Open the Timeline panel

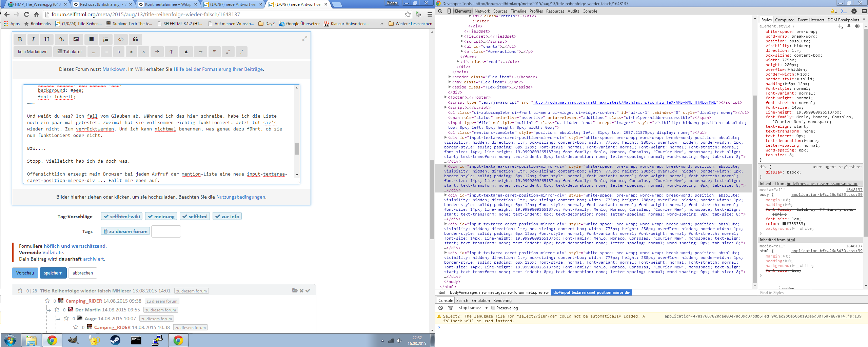518,11
